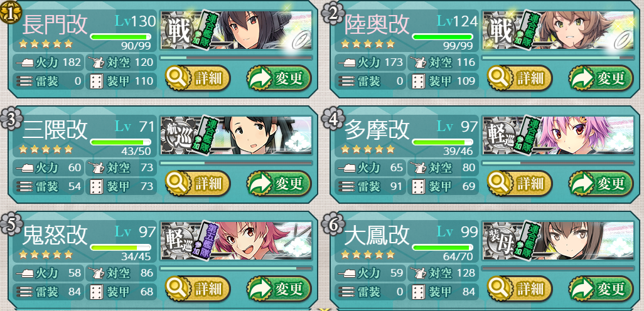Image resolution: width=644 pixels, height=311 pixels.
Task: Open 詳細 details for 長門改
Action: coord(198,78)
